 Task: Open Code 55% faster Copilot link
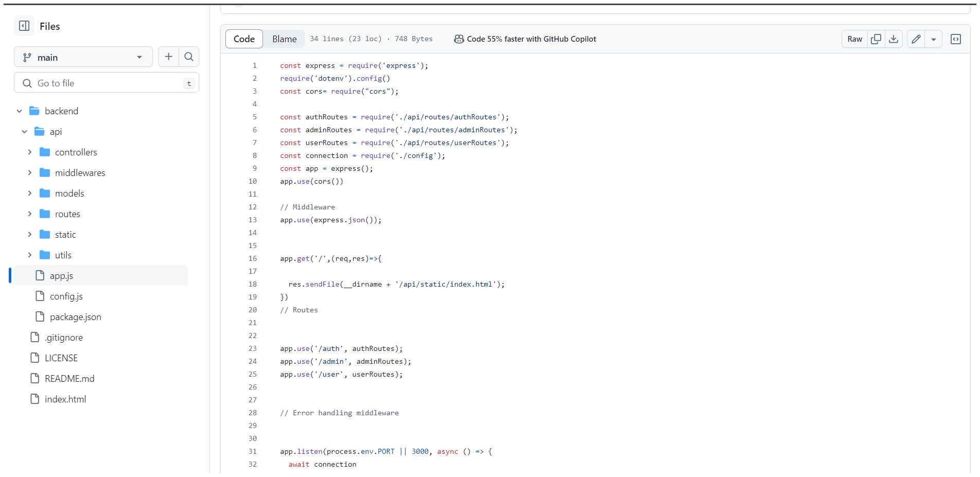click(x=531, y=39)
